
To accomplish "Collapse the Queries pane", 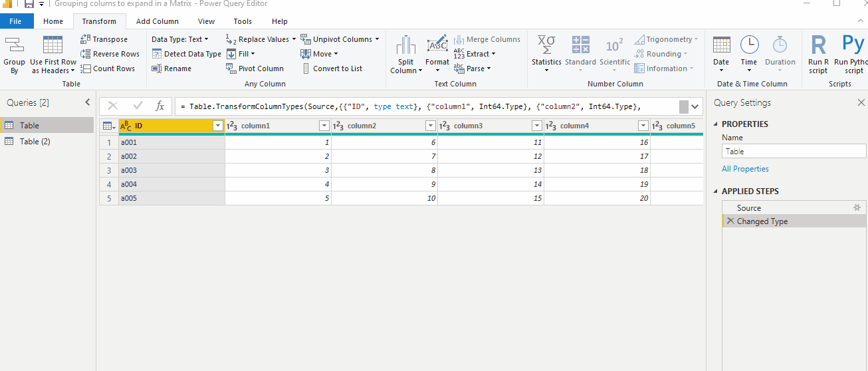I will point(87,102).
